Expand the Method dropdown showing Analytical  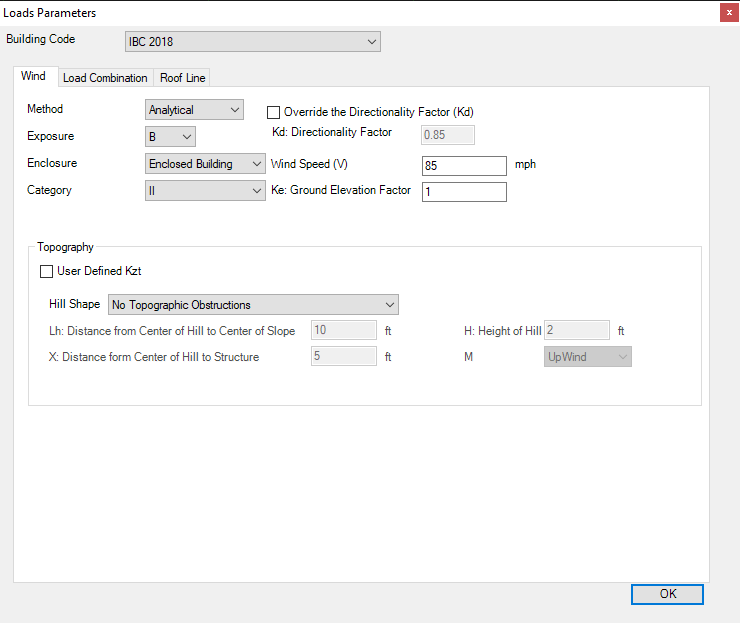194,110
